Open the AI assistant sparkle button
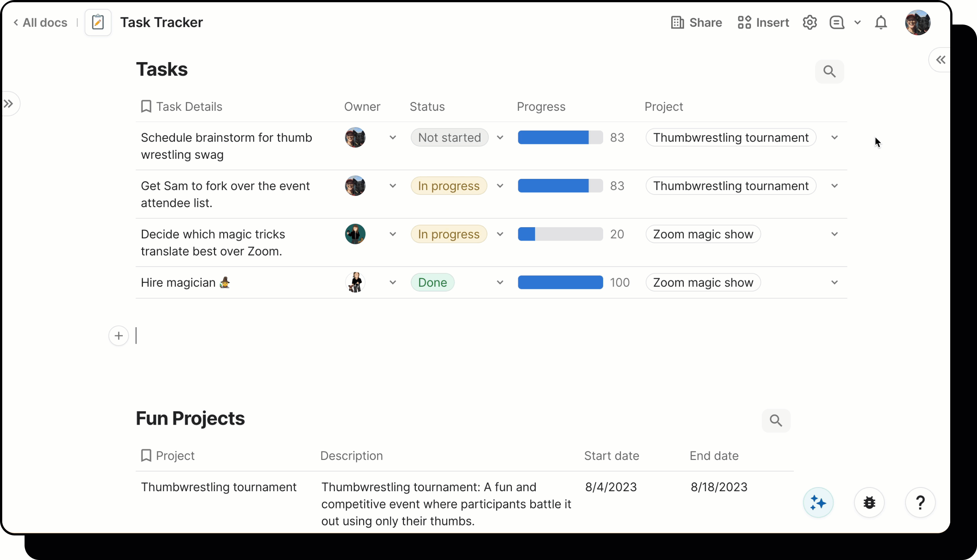Image resolution: width=977 pixels, height=560 pixels. click(818, 503)
